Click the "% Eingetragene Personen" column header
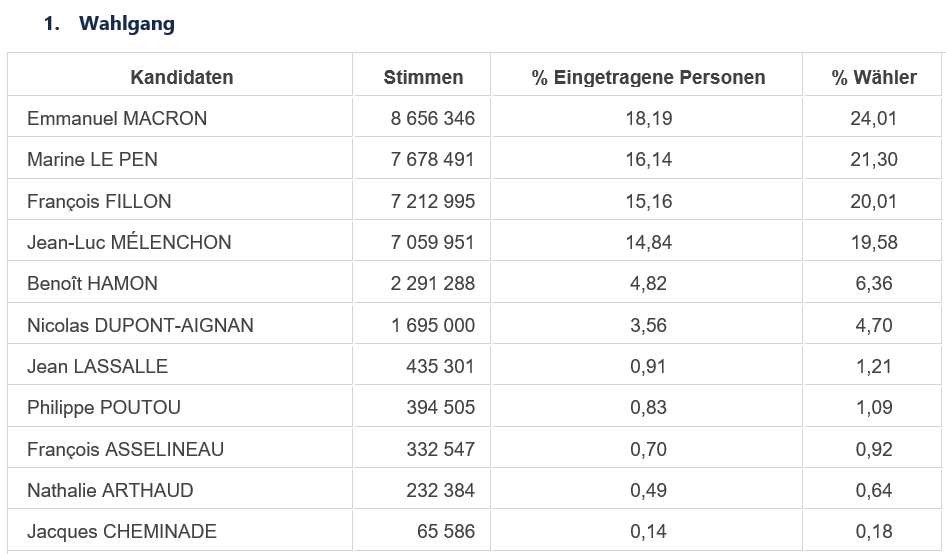 (648, 77)
